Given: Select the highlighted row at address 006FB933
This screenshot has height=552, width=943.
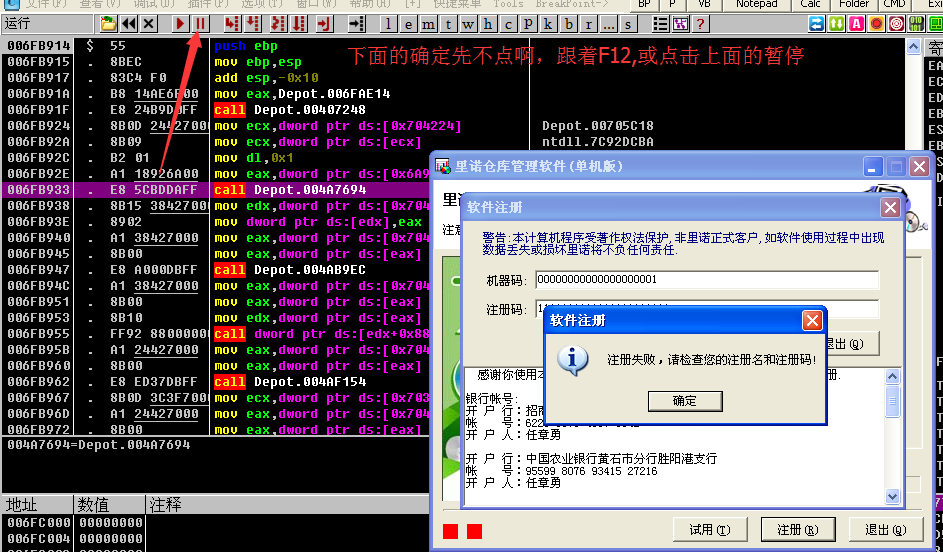Looking at the screenshot, I should click(217, 190).
